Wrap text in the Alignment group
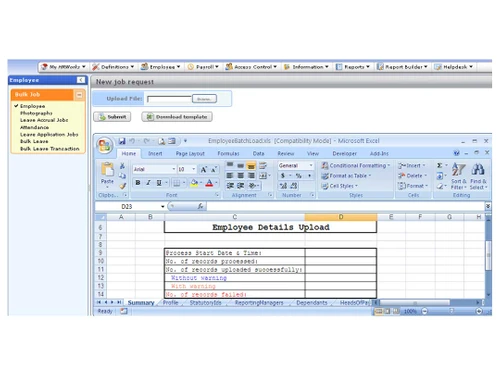This screenshot has height=375, width=500. point(263,165)
